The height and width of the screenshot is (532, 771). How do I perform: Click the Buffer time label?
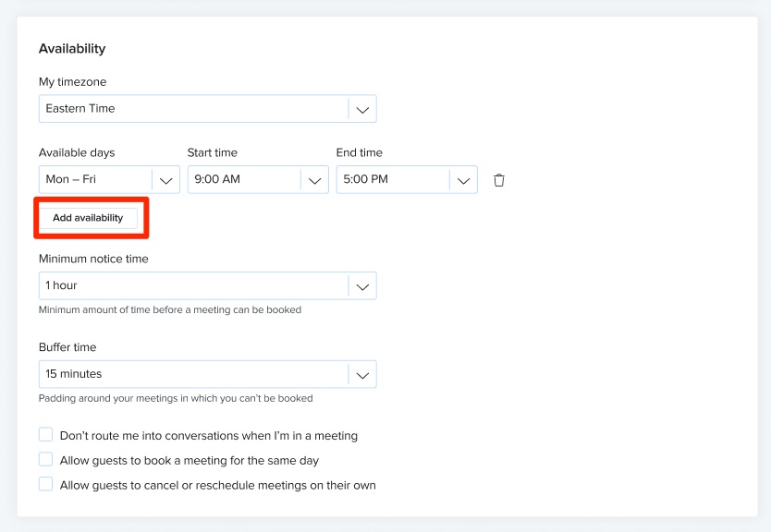pyautogui.click(x=67, y=346)
